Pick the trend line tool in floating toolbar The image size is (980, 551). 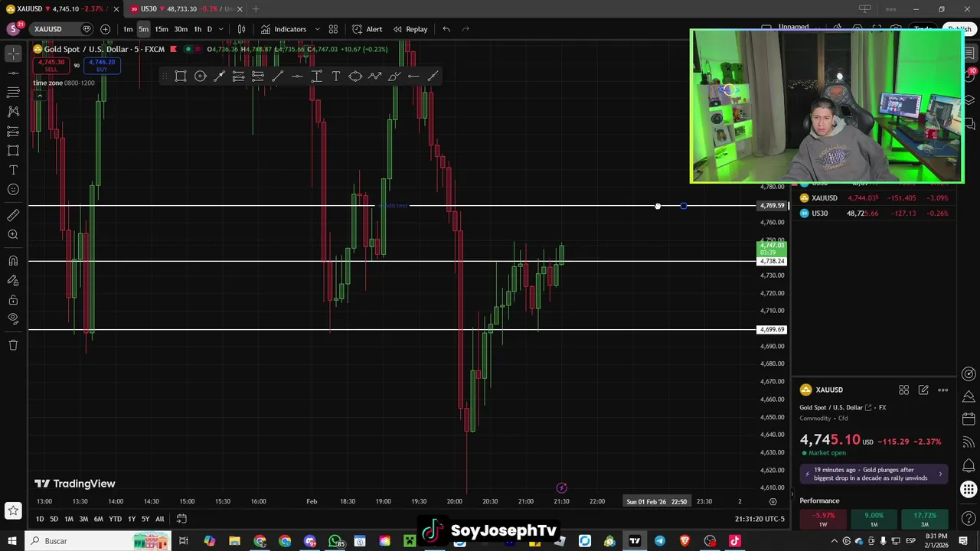278,76
